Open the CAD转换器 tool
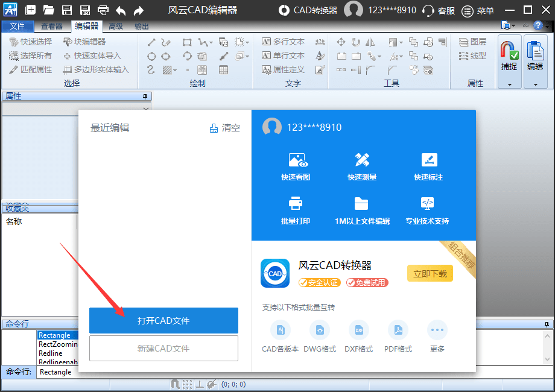The image size is (555, 392). (308, 10)
